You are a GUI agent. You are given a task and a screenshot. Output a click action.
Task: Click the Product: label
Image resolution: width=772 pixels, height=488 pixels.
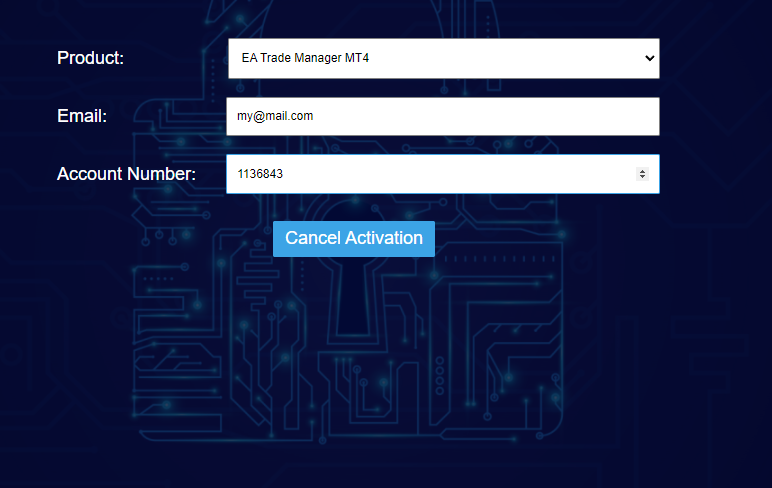tap(90, 58)
